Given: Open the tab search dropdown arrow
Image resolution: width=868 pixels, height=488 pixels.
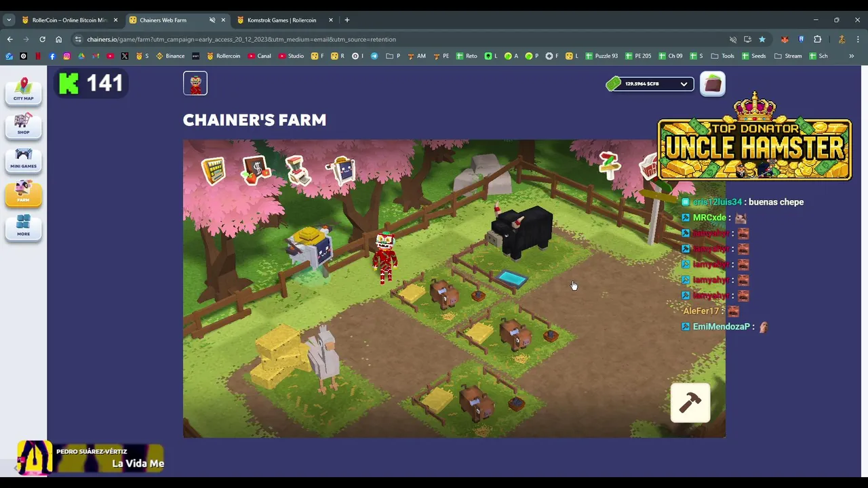Looking at the screenshot, I should (9, 20).
